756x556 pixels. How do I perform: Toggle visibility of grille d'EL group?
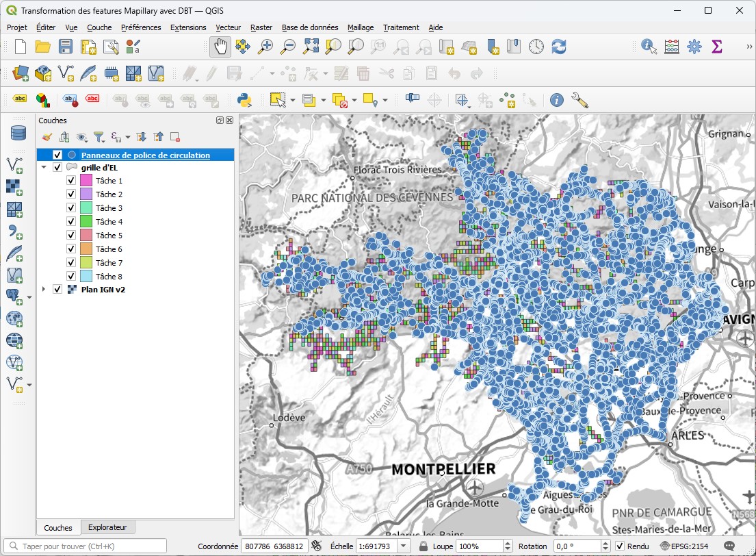(57, 168)
